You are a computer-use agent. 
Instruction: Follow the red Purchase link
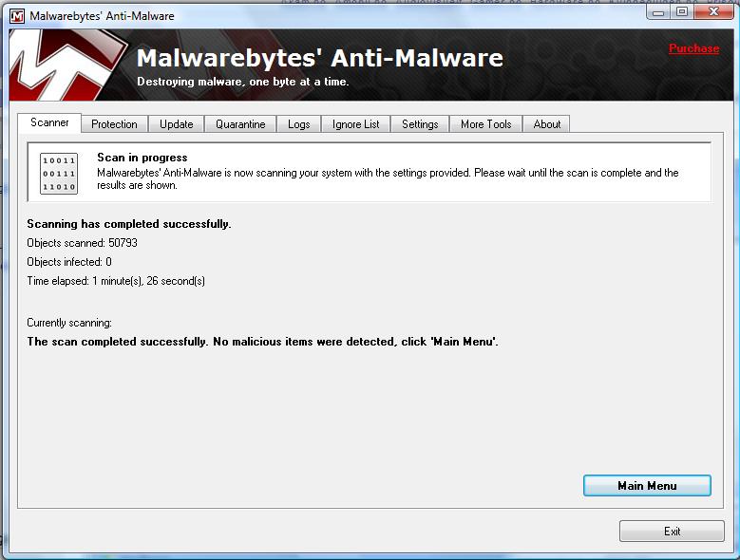(693, 48)
